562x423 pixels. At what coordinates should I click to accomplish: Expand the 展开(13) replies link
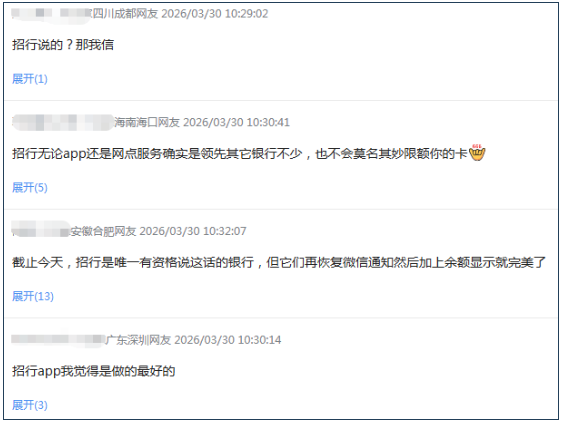coord(33,296)
